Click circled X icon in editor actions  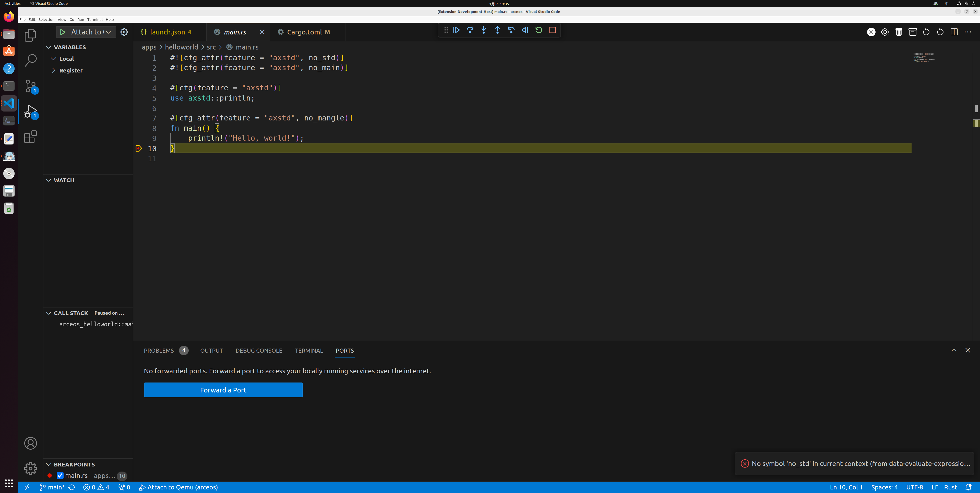pos(871,32)
